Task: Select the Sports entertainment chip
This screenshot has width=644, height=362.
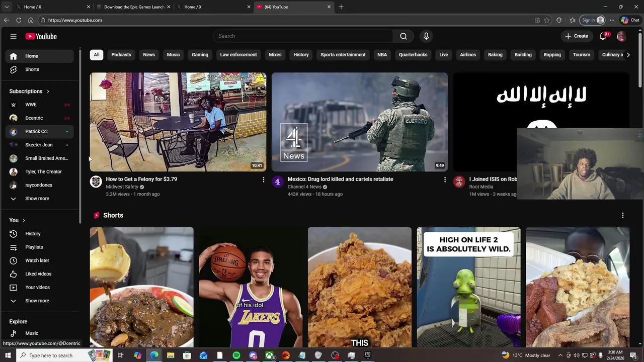Action: coord(343,55)
